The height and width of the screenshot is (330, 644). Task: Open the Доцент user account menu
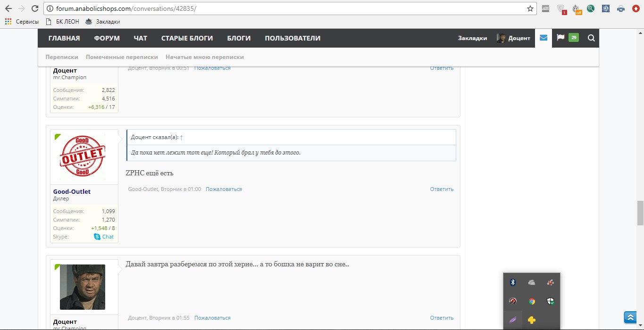(513, 38)
